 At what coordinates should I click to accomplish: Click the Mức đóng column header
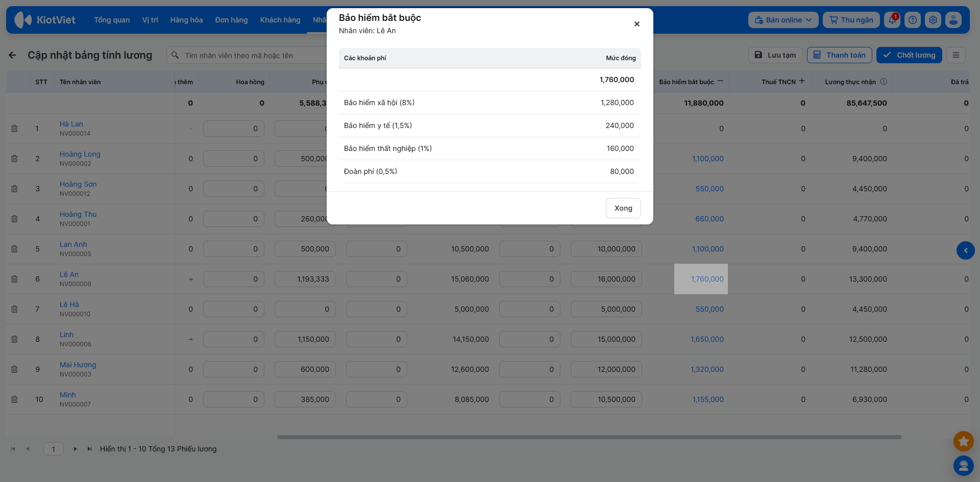621,58
